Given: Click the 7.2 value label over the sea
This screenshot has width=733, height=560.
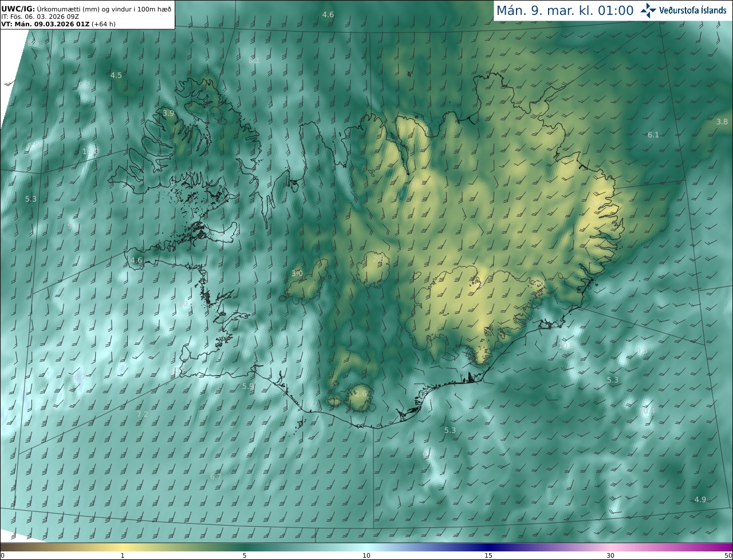Looking at the screenshot, I should point(143,414).
